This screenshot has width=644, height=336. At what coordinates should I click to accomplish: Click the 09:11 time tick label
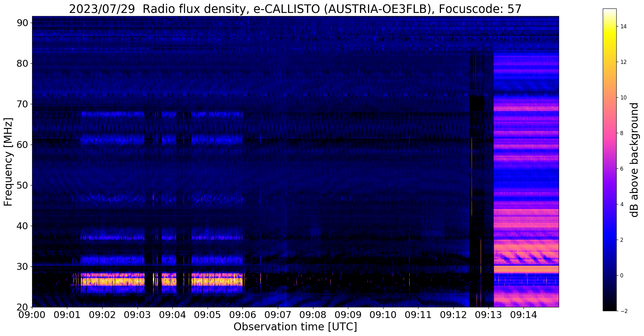point(418,314)
